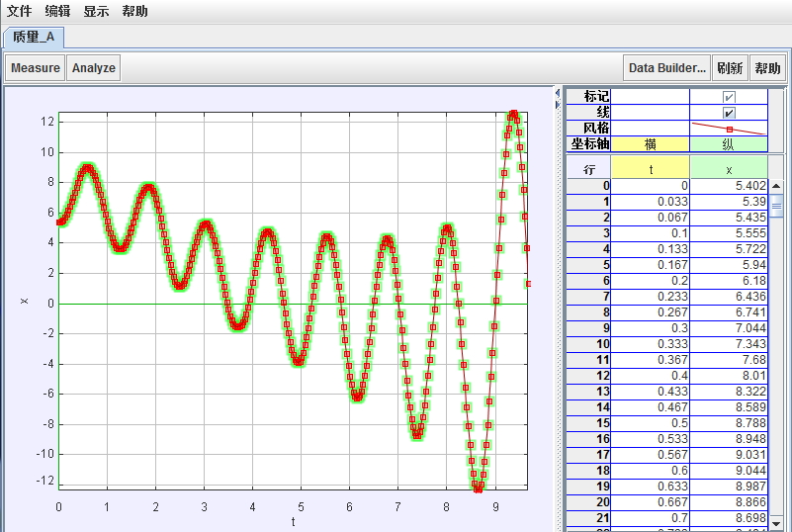Select table cell t value 0.467

point(651,407)
